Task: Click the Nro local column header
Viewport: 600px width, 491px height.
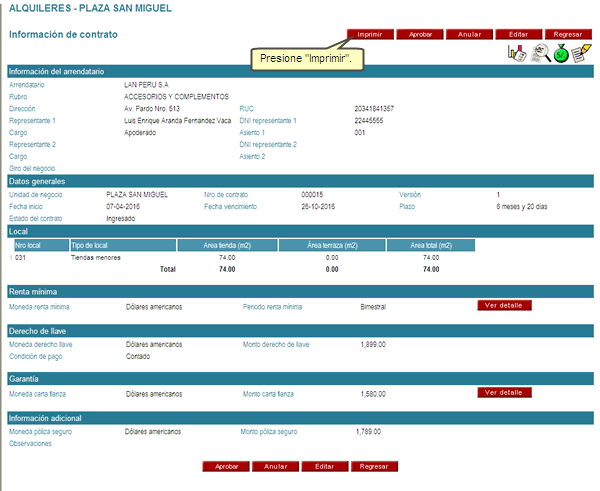Action: 40,244
